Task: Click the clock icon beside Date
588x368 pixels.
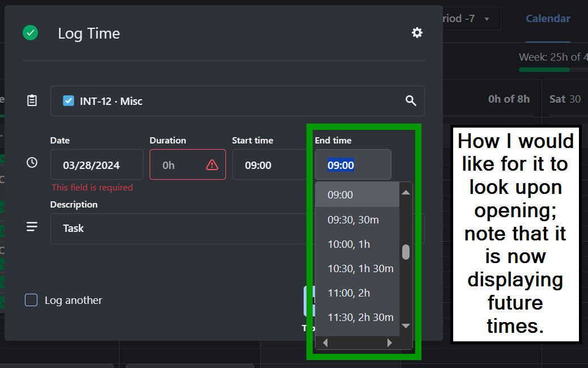Action: coord(32,163)
